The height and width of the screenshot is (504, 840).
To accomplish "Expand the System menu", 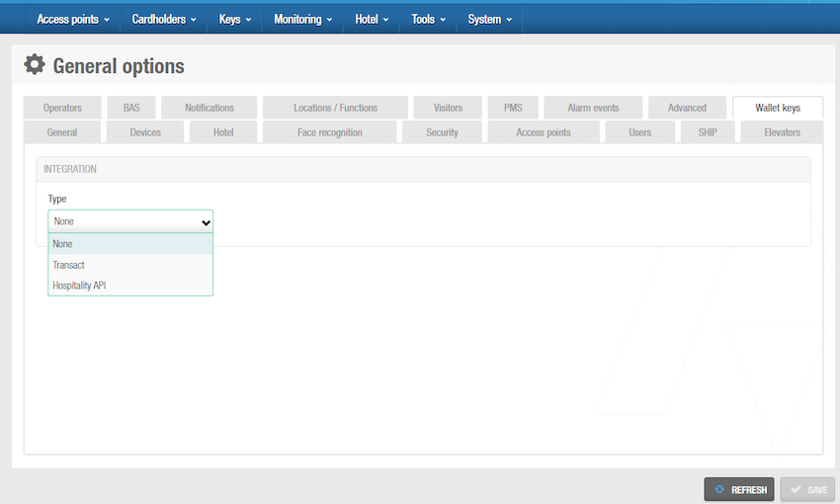I will point(489,19).
